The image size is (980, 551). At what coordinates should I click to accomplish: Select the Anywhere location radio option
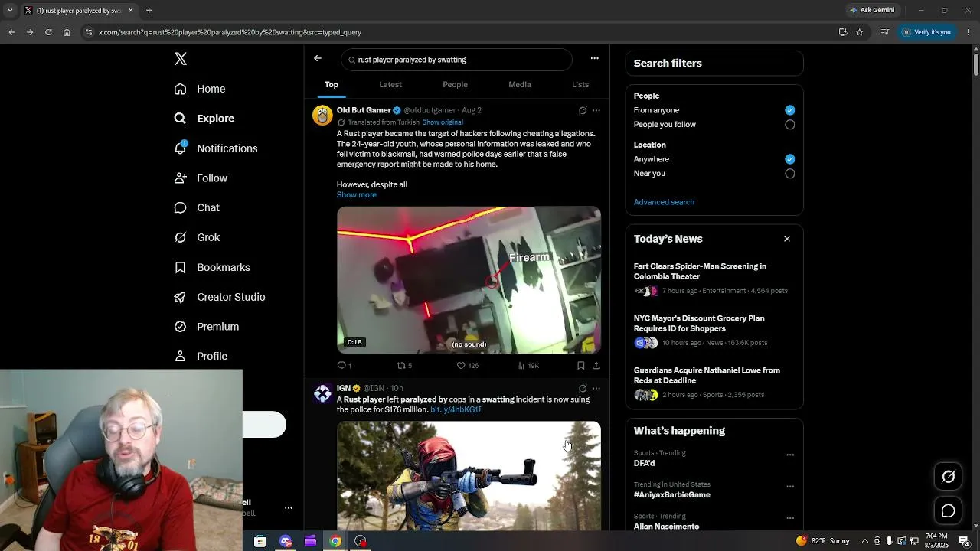coord(790,159)
